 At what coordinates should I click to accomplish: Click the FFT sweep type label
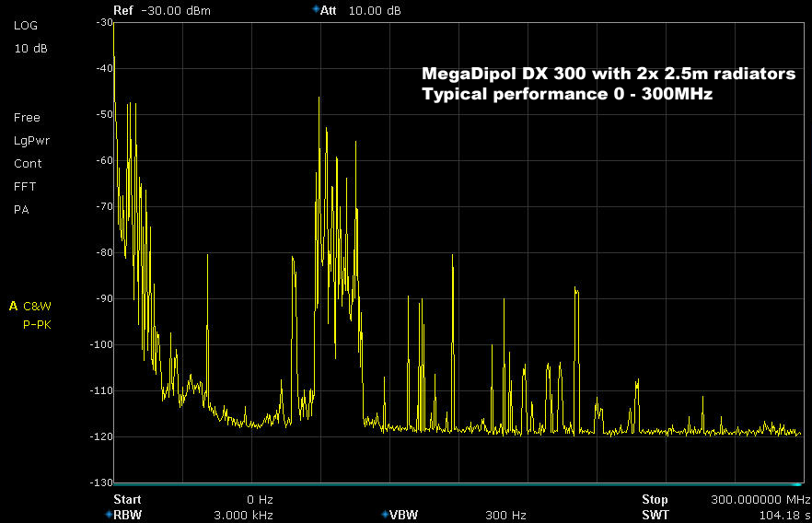coord(25,186)
